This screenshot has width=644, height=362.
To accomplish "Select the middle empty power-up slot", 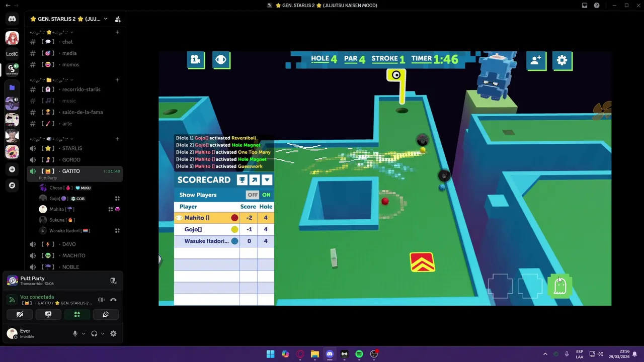I will pos(530,286).
